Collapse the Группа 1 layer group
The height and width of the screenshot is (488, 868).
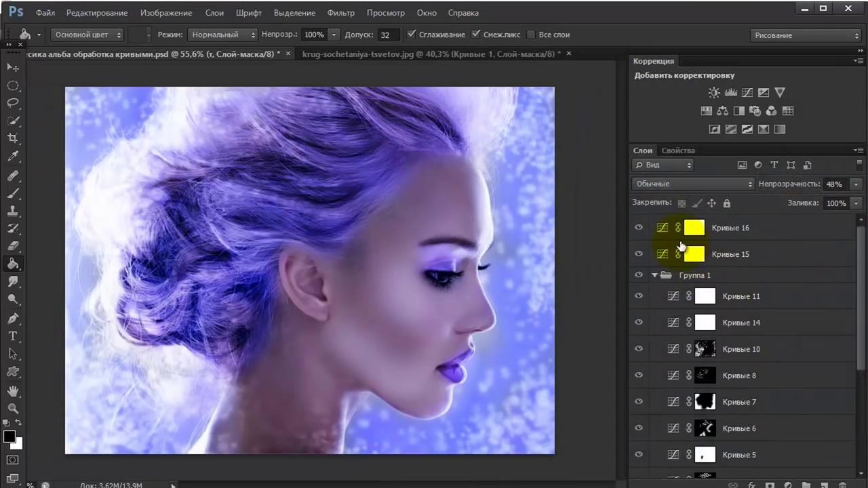click(654, 275)
